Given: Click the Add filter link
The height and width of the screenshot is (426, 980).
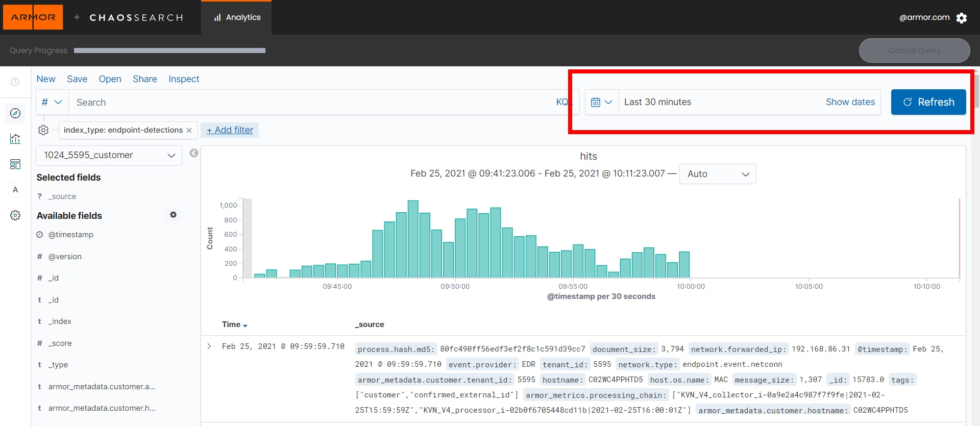Looking at the screenshot, I should (x=230, y=130).
